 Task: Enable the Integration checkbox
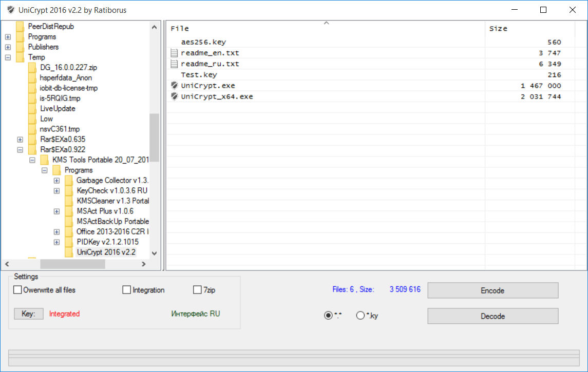(x=126, y=289)
